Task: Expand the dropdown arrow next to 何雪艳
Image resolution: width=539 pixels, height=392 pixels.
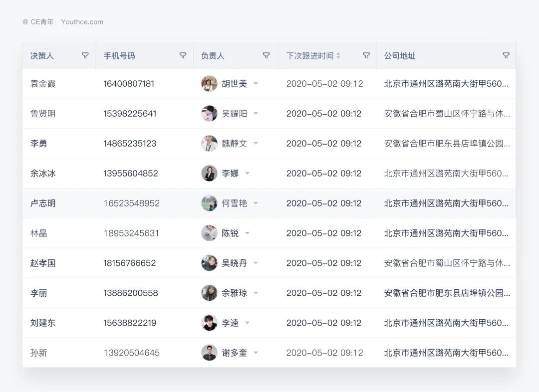Action: point(256,203)
